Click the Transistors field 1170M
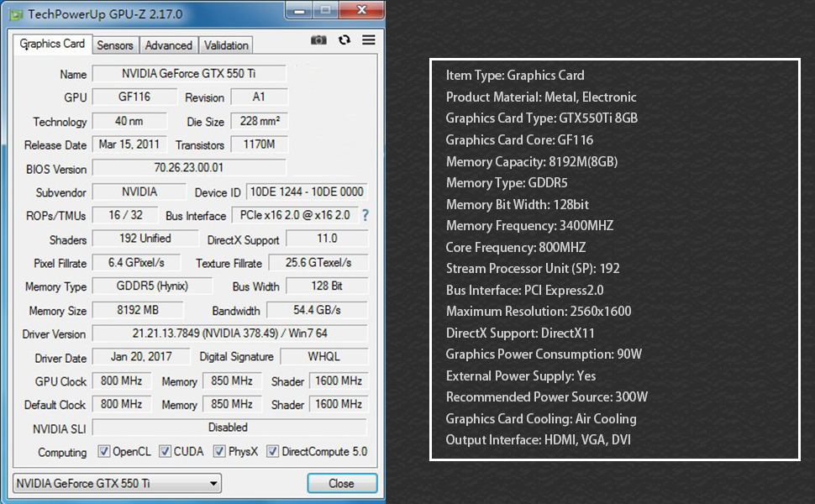Screen dimensions: 815x504 (259, 144)
